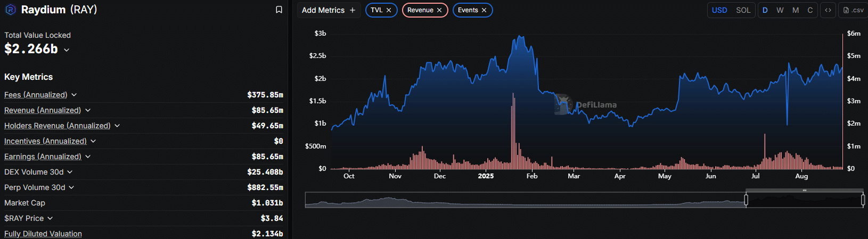Screen dimensions: 868x239
Task: Download chart data as .csv
Action: 854,10
